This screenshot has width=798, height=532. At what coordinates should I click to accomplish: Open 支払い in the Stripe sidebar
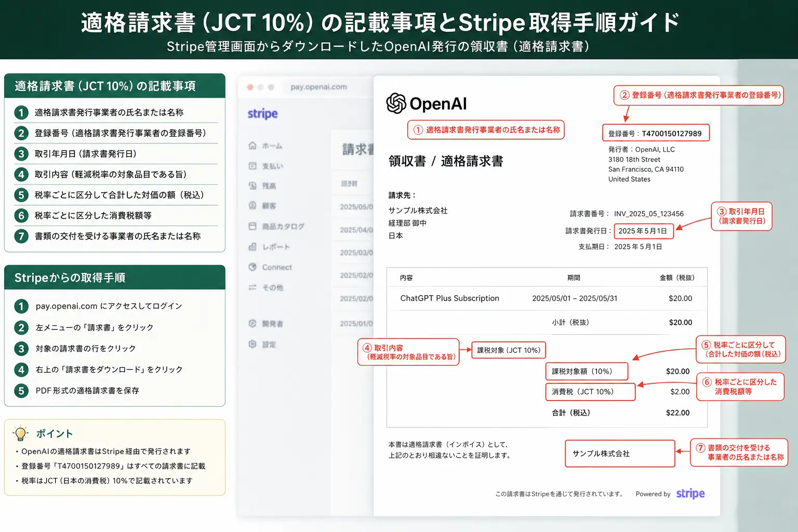point(265,166)
